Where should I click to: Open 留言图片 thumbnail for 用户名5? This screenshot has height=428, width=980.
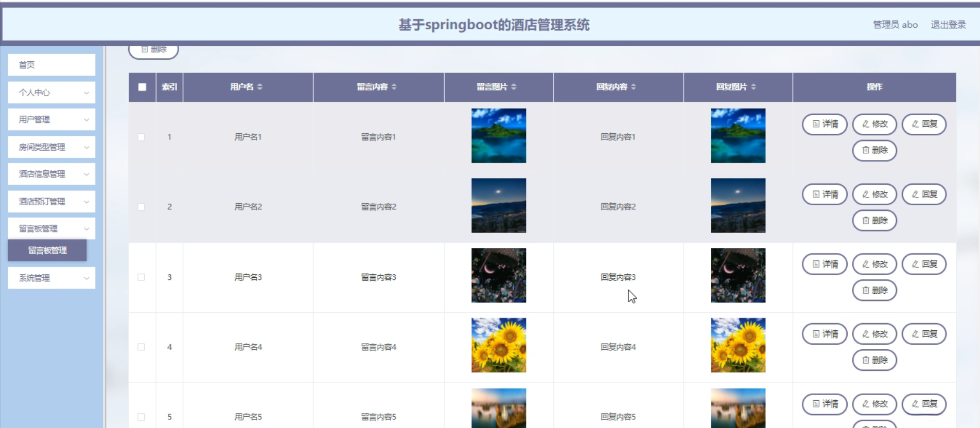[x=499, y=408]
